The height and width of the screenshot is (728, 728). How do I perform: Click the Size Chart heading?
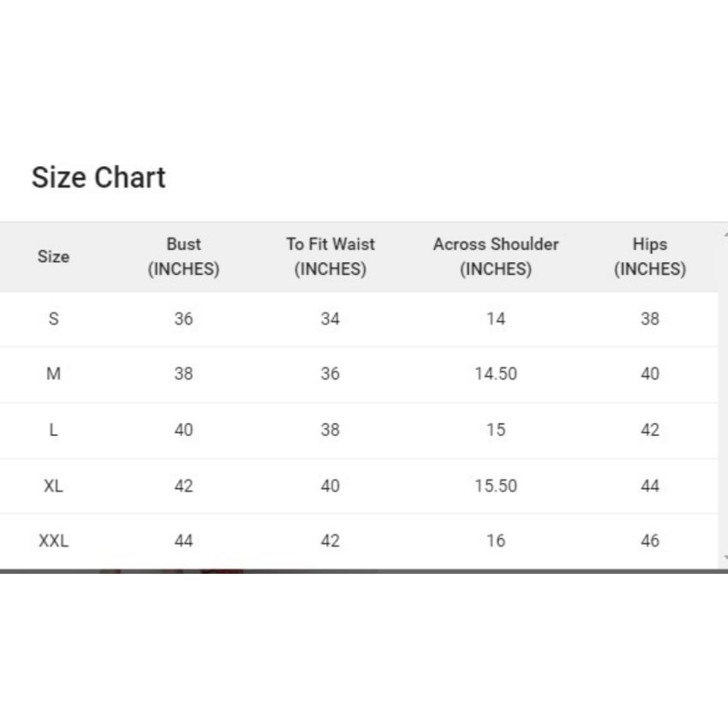[x=98, y=177]
